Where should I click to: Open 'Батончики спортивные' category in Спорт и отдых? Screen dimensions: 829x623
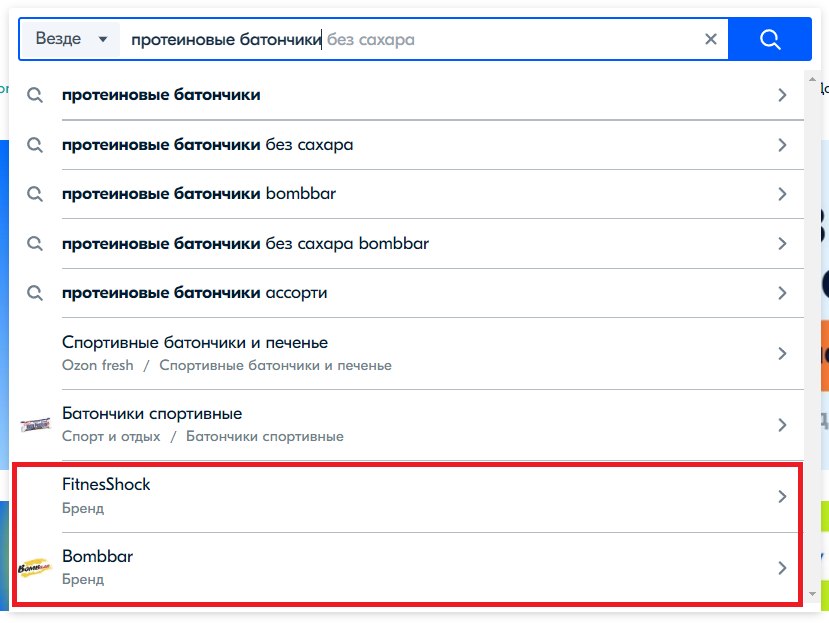point(407,425)
